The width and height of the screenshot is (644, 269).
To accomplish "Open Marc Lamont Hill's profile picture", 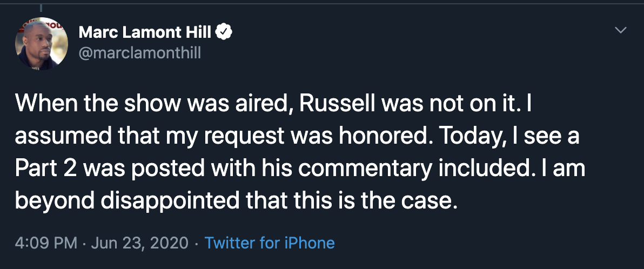I will [x=42, y=43].
